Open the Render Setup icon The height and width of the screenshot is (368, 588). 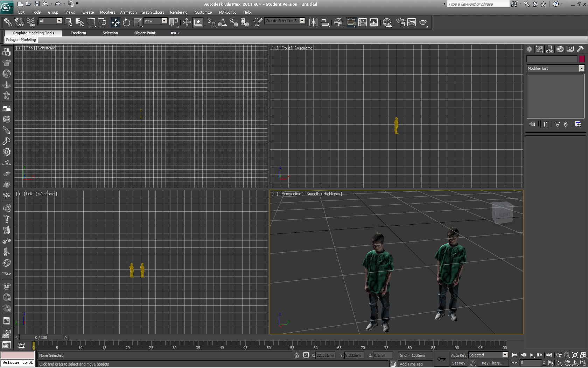click(400, 22)
